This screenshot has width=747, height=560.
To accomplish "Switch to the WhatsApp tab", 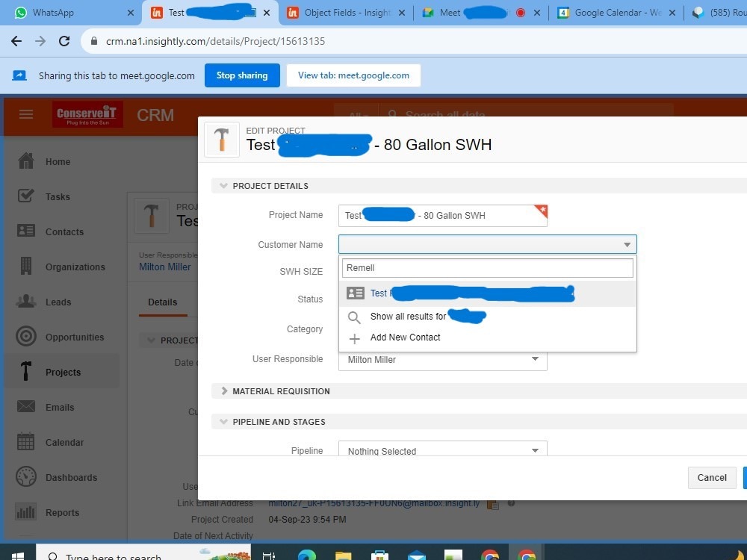I will point(68,13).
